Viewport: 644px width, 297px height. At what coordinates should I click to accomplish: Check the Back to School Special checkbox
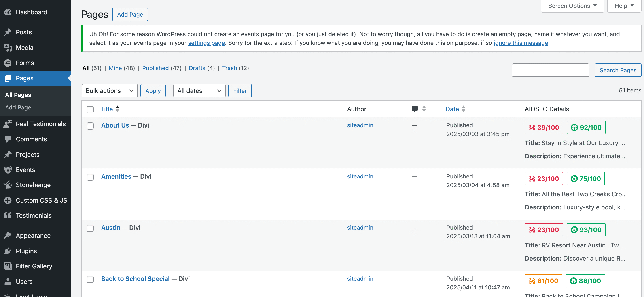coord(90,279)
